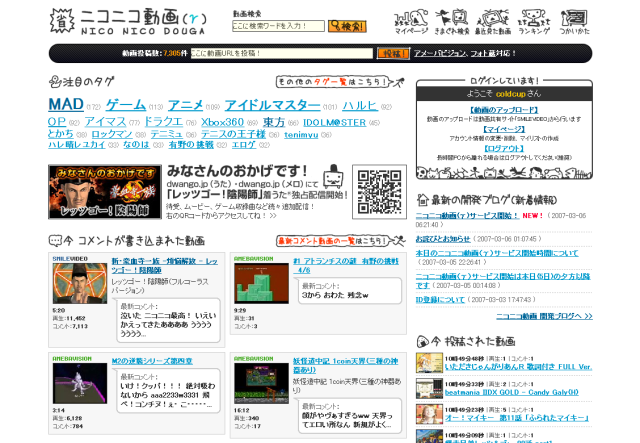This screenshot has width=640, height=443.
Task: Select the アニメ tag
Action: pyautogui.click(x=185, y=105)
